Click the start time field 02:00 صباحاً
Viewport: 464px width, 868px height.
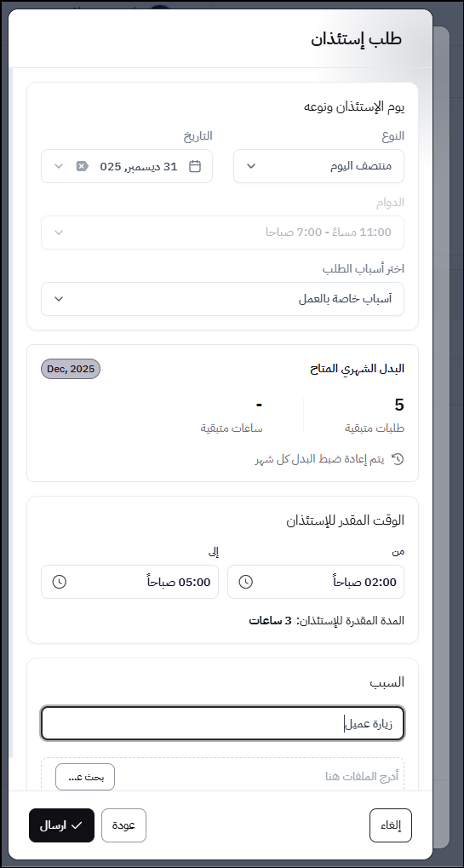(x=316, y=582)
